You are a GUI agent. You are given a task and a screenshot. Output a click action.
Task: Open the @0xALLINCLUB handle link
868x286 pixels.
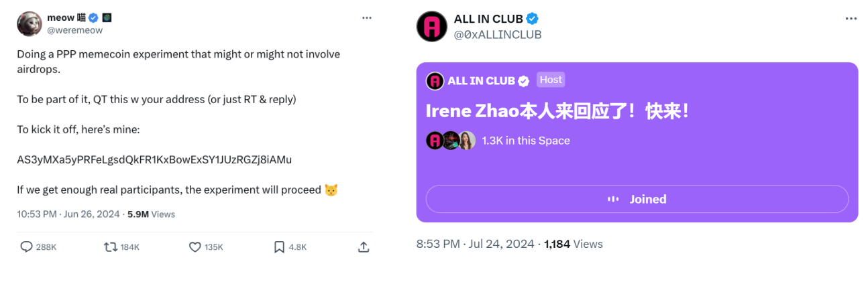(x=498, y=34)
